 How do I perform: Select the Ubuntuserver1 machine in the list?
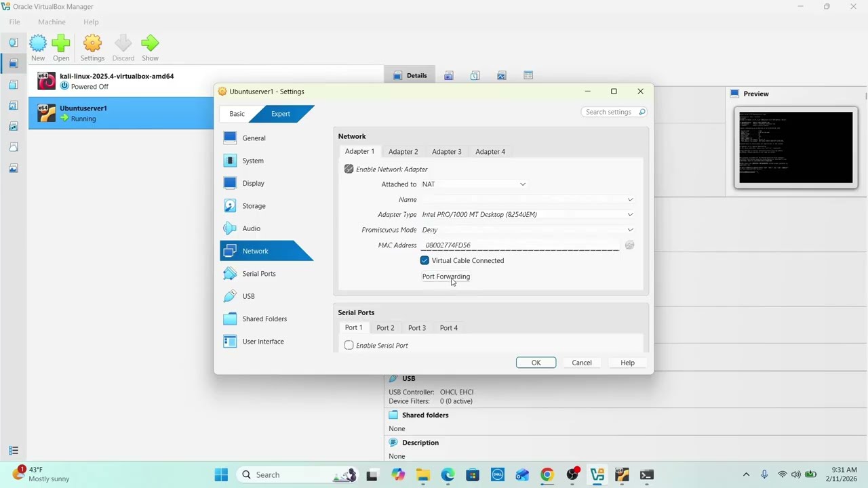coord(121,113)
